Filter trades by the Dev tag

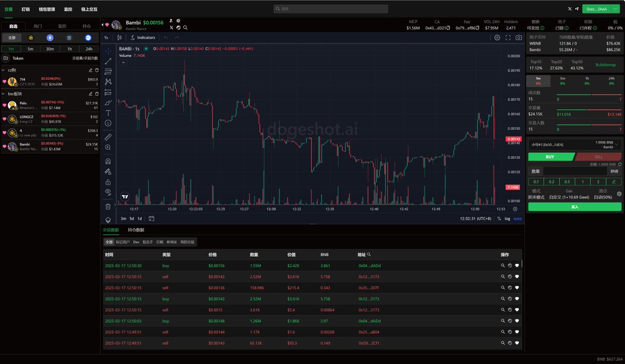click(136, 242)
